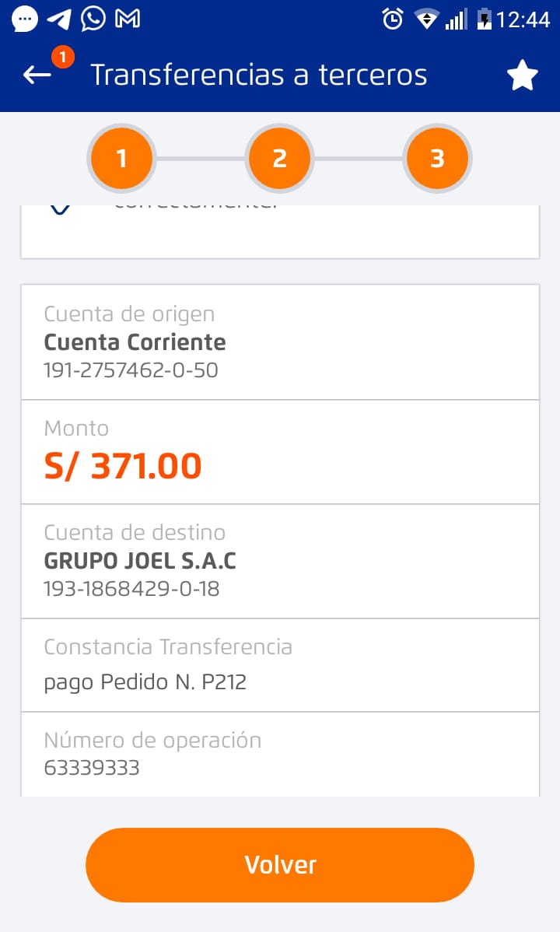Screen dimensions: 560x932
Task: Select step 1 circle
Action: pyautogui.click(x=122, y=159)
